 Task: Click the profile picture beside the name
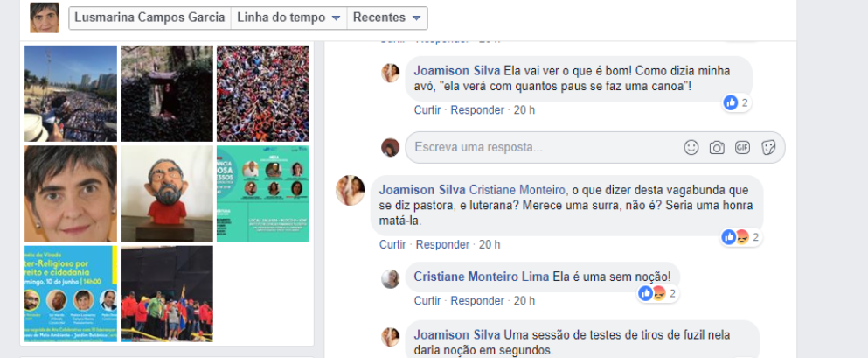pyautogui.click(x=45, y=18)
